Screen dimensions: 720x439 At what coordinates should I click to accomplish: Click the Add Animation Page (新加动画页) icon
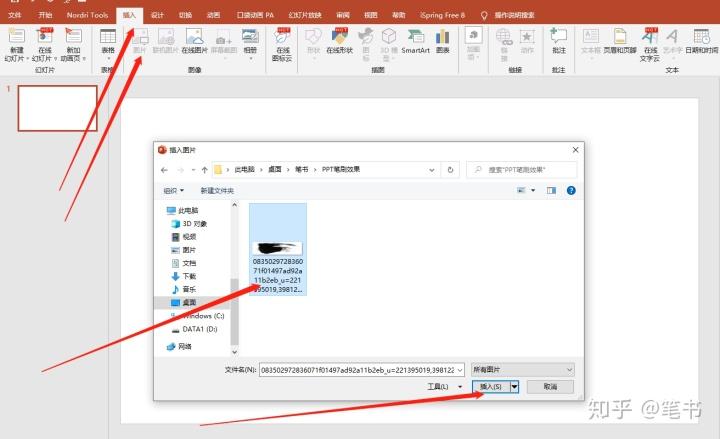click(73, 37)
